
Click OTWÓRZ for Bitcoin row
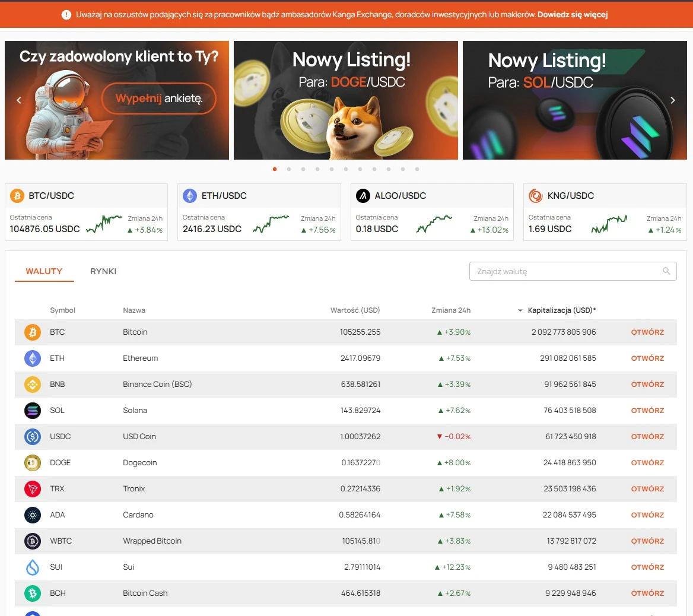point(647,332)
